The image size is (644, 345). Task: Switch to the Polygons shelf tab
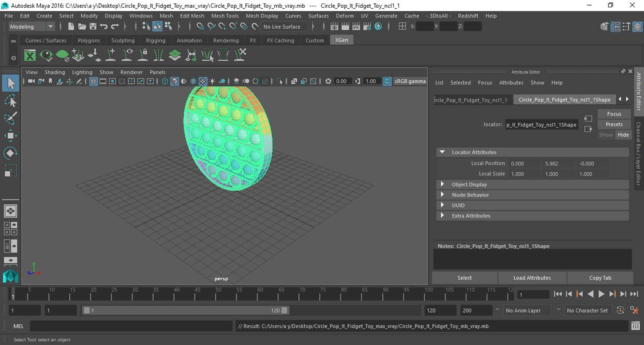click(x=89, y=40)
